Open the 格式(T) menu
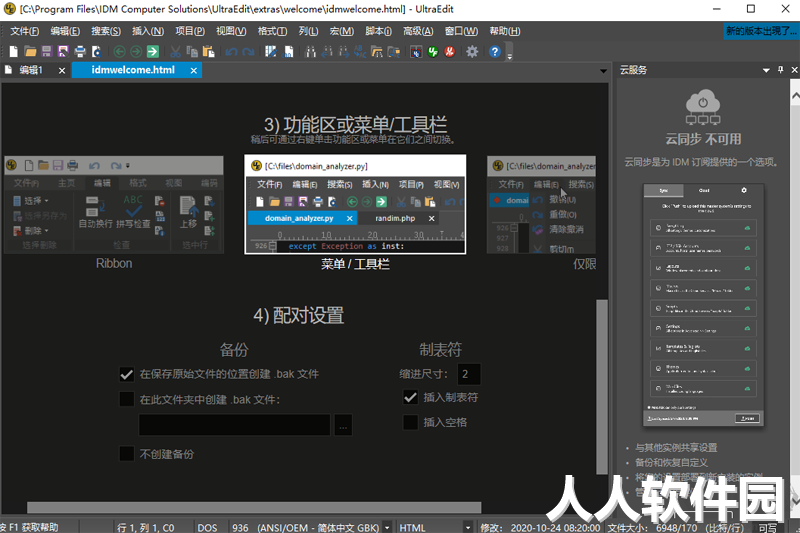800x533 pixels. (272, 31)
